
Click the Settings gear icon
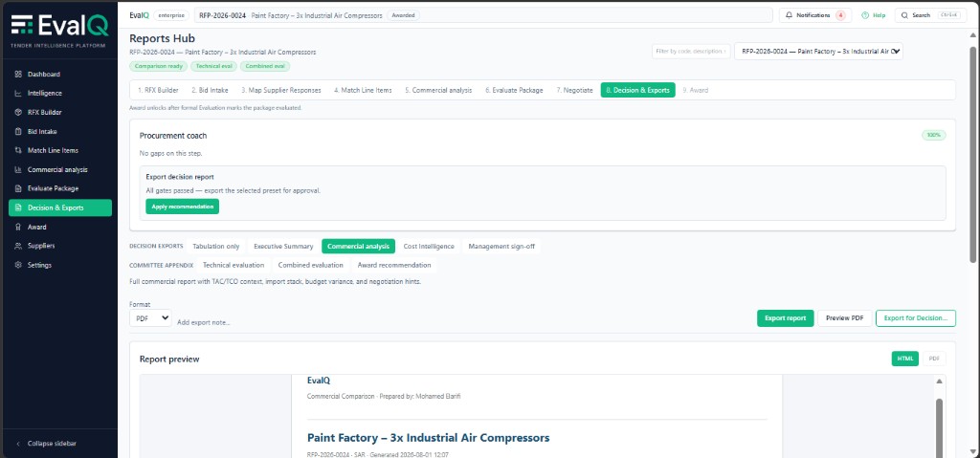(18, 265)
